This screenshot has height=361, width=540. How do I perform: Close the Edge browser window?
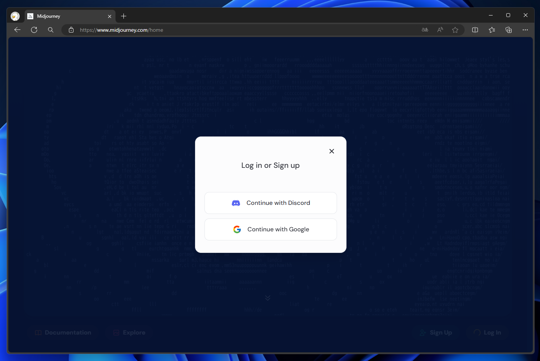[526, 15]
